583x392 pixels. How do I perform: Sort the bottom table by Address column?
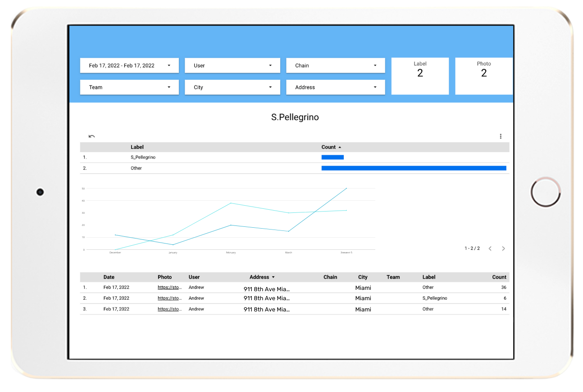point(262,277)
